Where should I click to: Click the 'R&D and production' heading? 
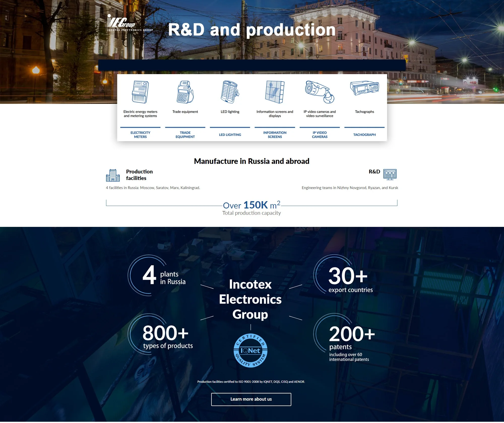tap(252, 30)
